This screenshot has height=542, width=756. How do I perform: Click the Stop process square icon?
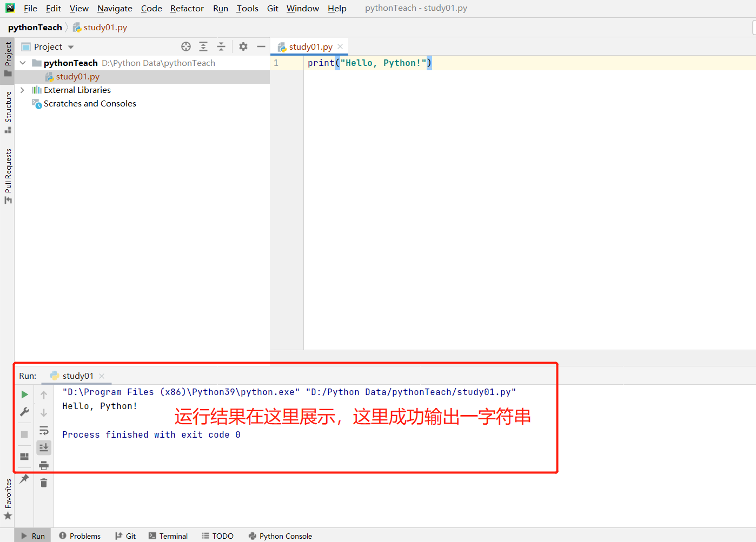[24, 434]
